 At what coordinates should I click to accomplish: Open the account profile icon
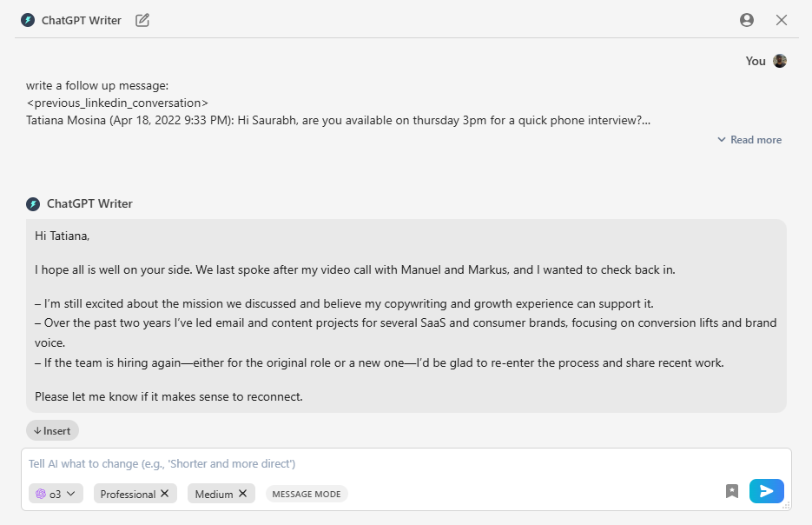pyautogui.click(x=746, y=20)
